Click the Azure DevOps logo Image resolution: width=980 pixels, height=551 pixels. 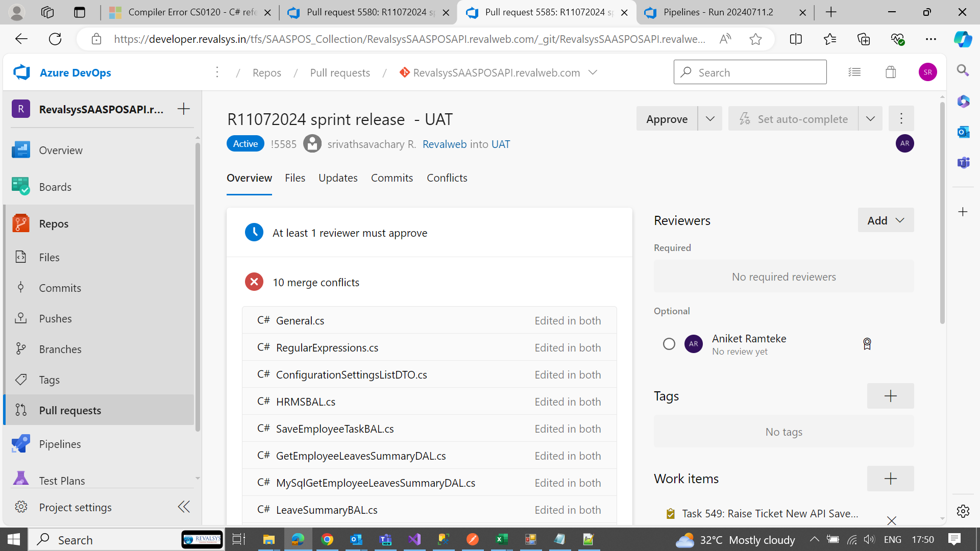pos(21,72)
